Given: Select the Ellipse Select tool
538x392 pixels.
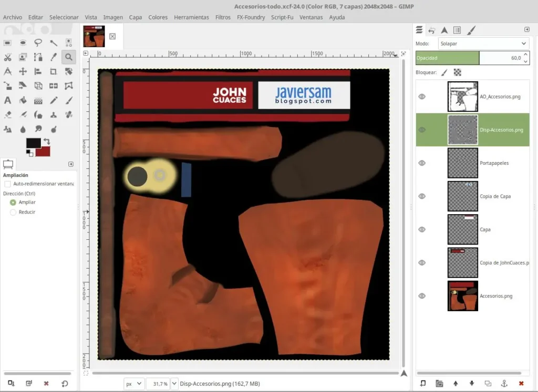Looking at the screenshot, I should click(x=23, y=43).
